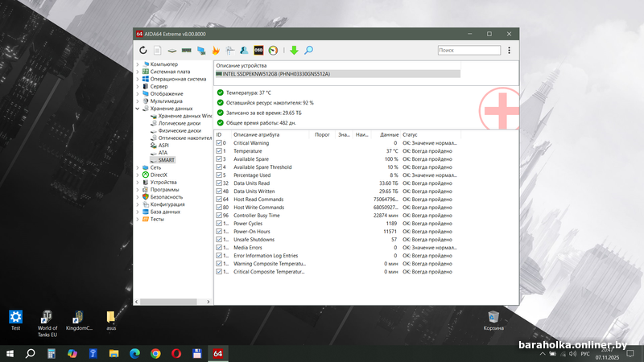Click the magnifying glass search toolbar icon

click(x=308, y=50)
